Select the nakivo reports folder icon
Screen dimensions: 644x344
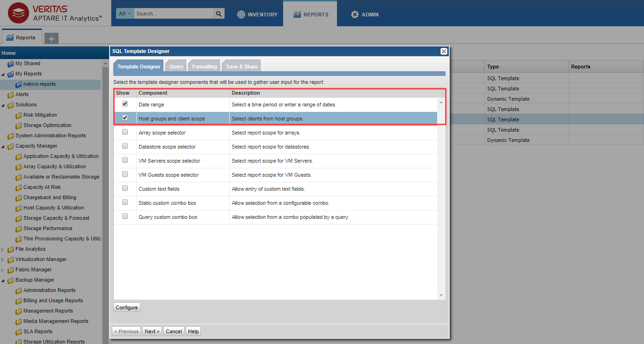click(x=19, y=84)
